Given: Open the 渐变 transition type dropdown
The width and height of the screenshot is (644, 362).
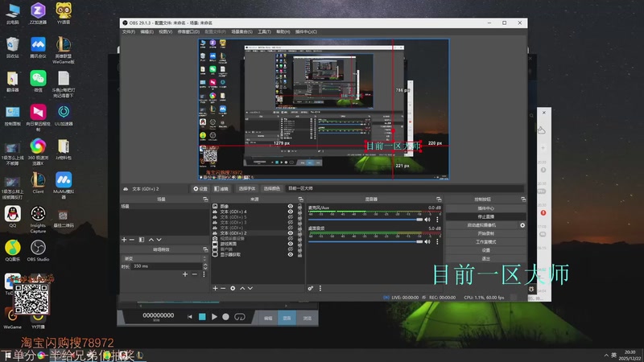Looking at the screenshot, I should pyautogui.click(x=164, y=258).
